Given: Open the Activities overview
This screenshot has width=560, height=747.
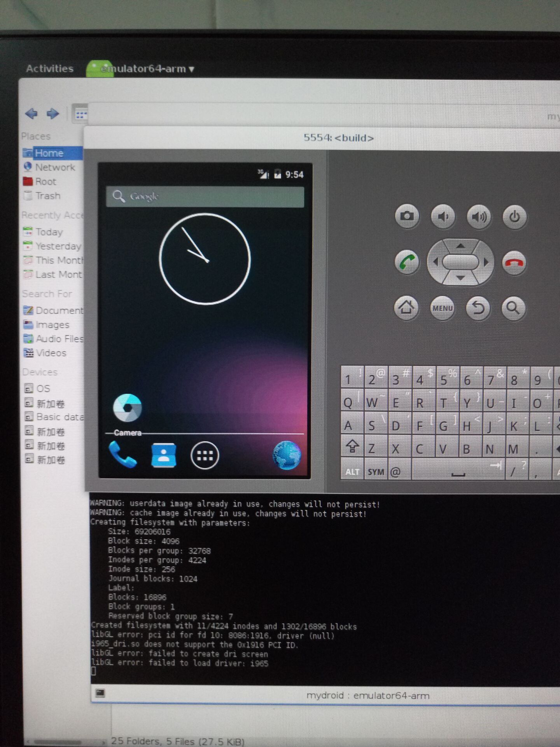Looking at the screenshot, I should pyautogui.click(x=50, y=68).
